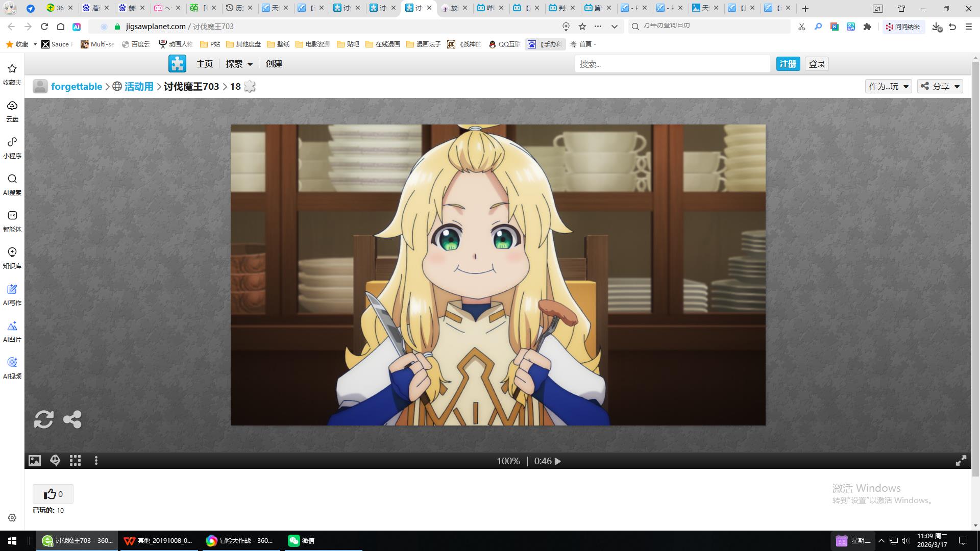The image size is (980, 551).
Task: Enter fullscreen with the expand icon
Action: pos(961,461)
